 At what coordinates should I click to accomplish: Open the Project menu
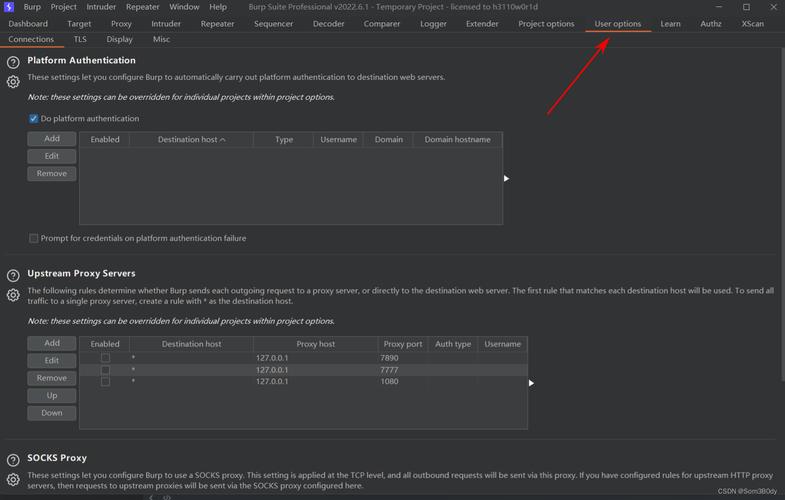pos(64,7)
